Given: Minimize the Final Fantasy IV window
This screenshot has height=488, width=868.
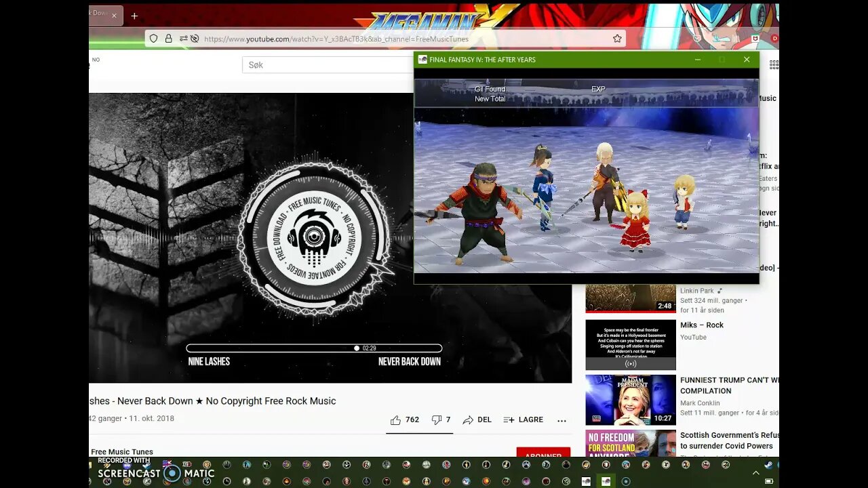Looking at the screenshot, I should point(698,60).
